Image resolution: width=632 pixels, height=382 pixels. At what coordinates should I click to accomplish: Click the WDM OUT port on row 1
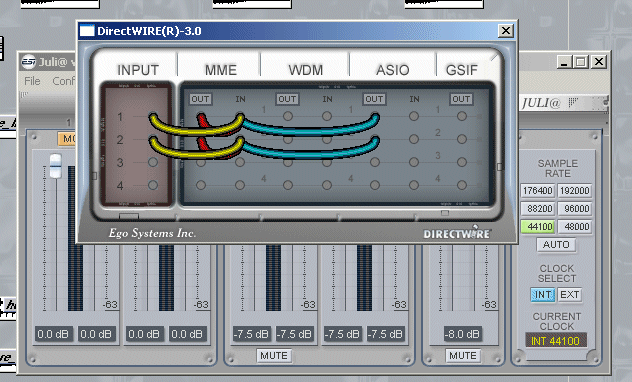coord(288,116)
